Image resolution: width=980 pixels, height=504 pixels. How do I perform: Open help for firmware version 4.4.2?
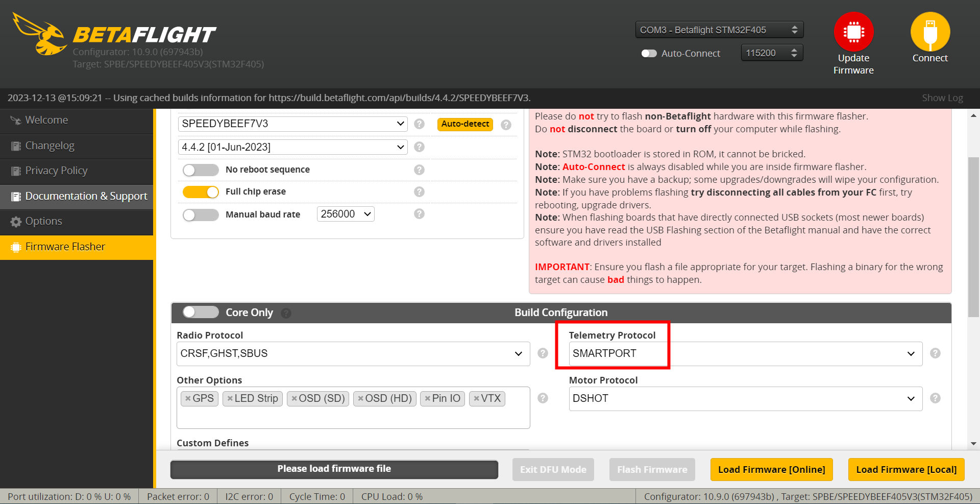click(419, 147)
